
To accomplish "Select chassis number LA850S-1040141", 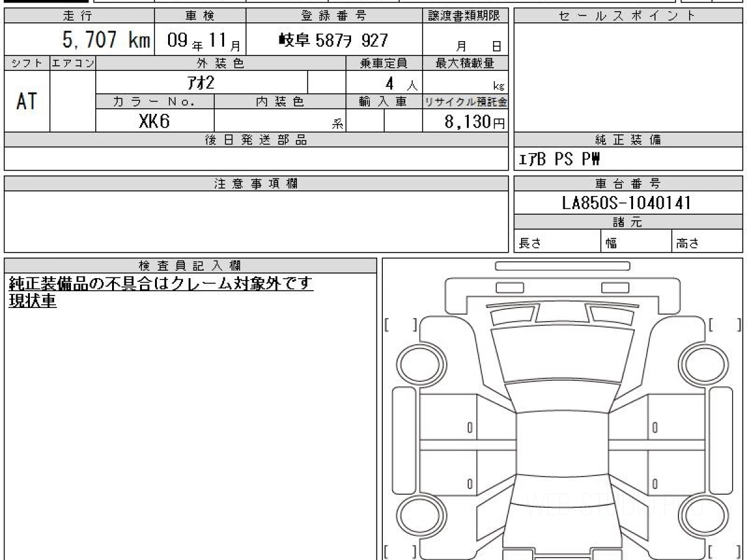I will pos(626,203).
